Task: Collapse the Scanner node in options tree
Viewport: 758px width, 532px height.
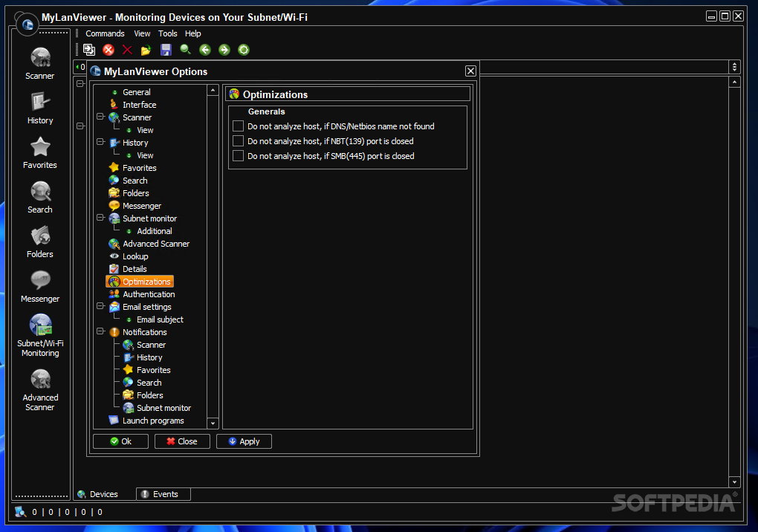Action: (100, 117)
